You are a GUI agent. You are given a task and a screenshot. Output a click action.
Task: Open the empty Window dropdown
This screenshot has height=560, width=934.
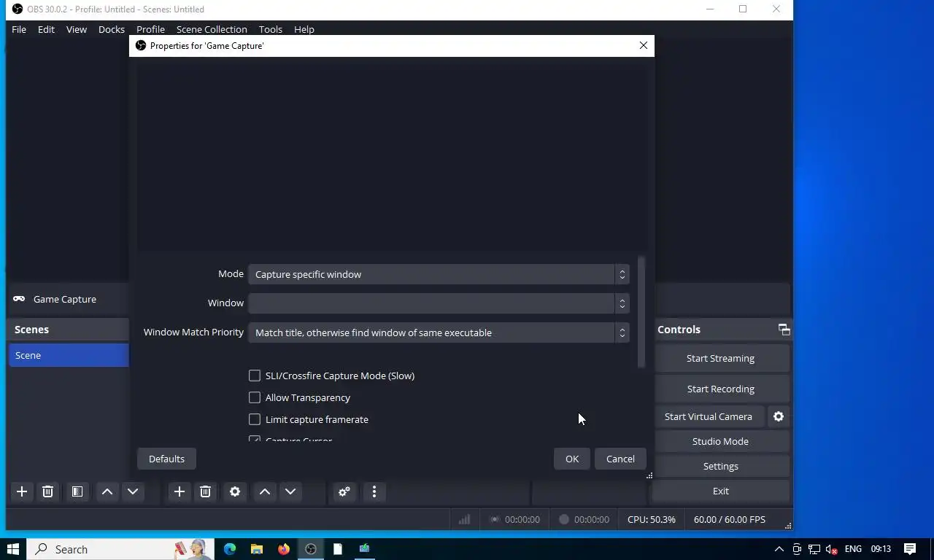coord(439,303)
